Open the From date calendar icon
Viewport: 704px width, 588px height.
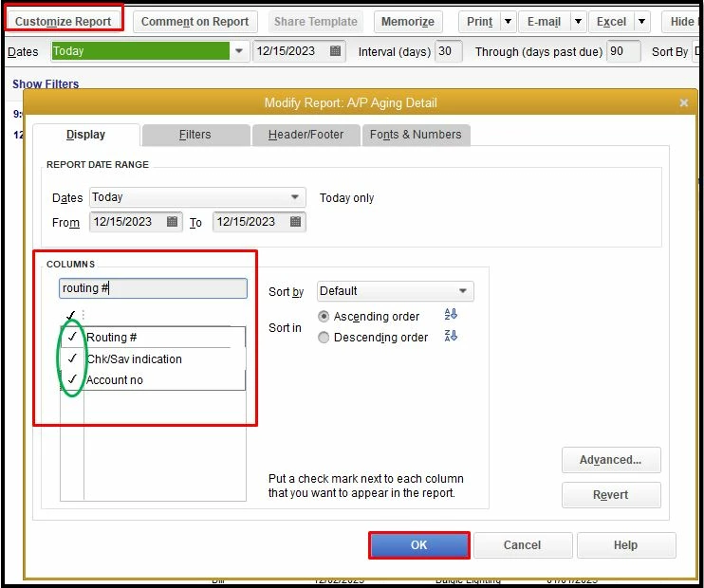coord(172,221)
